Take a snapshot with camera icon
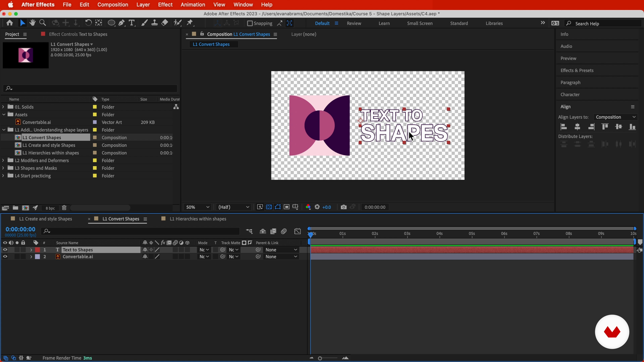 (343, 207)
